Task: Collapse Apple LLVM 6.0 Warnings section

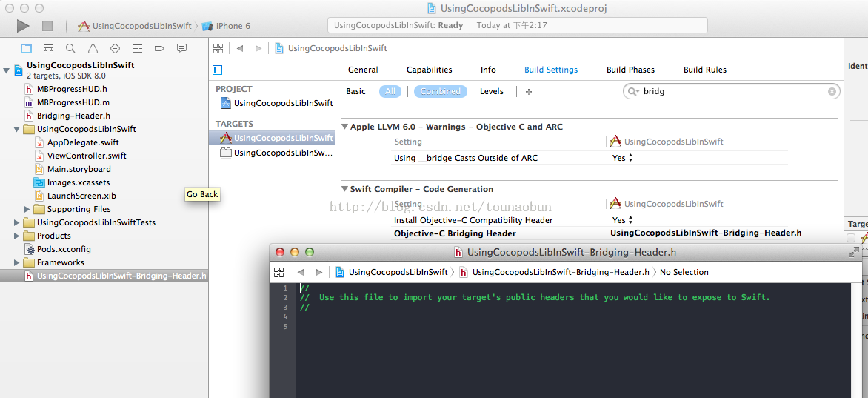Action: tap(345, 127)
